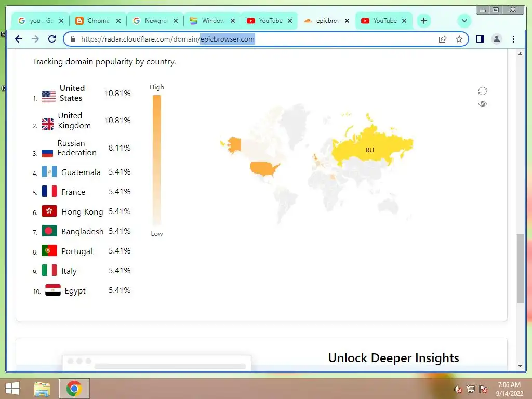Select the 'Russian Federation' country name
The image size is (532, 399).
point(77,148)
